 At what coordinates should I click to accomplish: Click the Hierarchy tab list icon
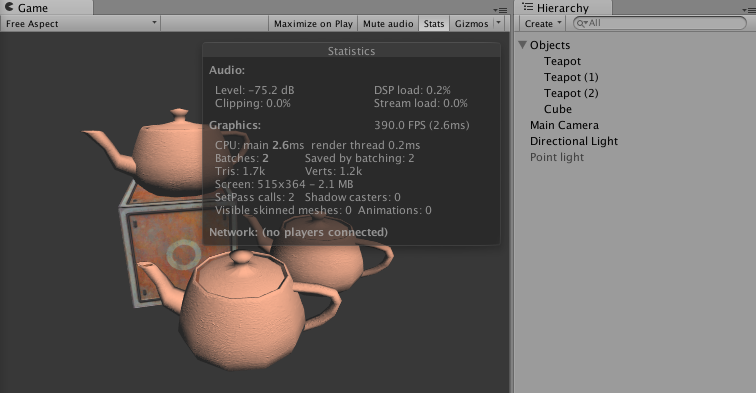click(528, 7)
